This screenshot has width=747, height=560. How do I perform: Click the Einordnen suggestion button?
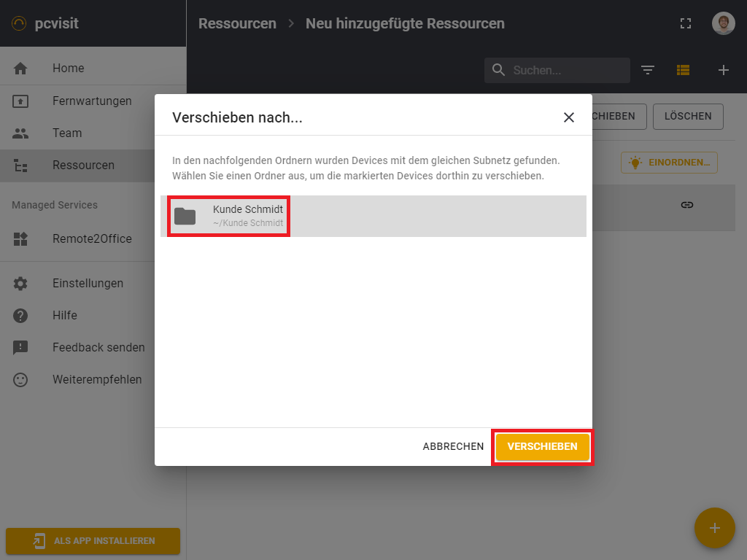click(669, 163)
